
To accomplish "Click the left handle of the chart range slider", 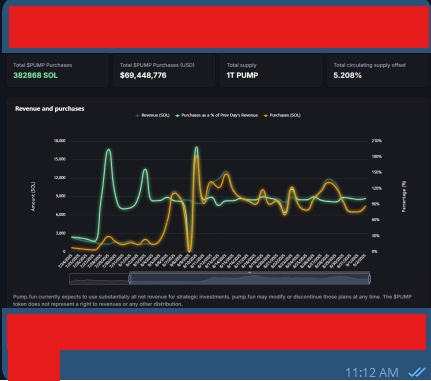I will [x=130, y=279].
